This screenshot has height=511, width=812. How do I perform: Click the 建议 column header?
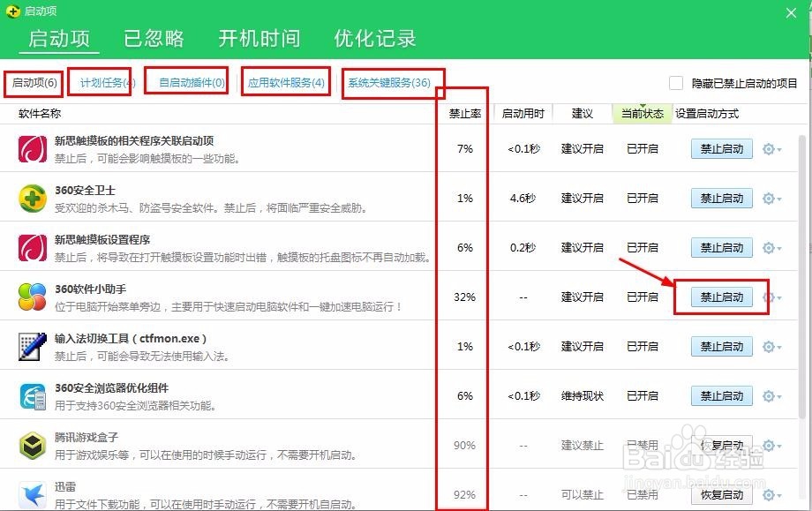point(582,113)
